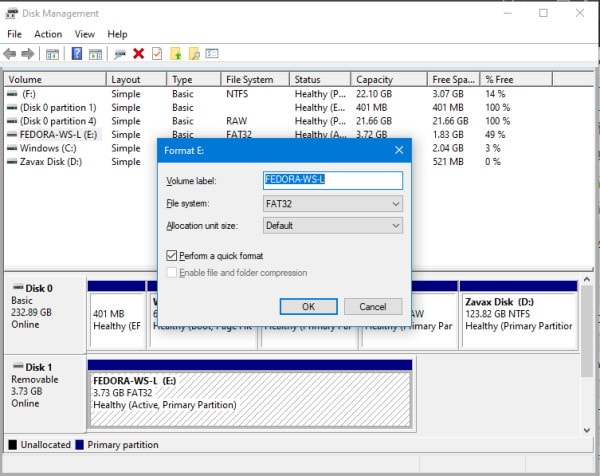Click the Show/Hide Console Tree icon
This screenshot has width=600, height=476.
(x=52, y=54)
